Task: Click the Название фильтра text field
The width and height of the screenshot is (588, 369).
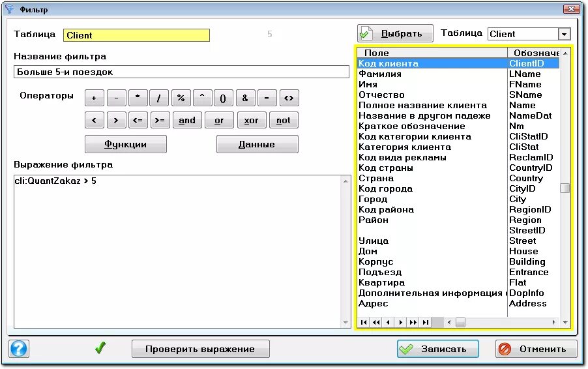Action: click(181, 72)
